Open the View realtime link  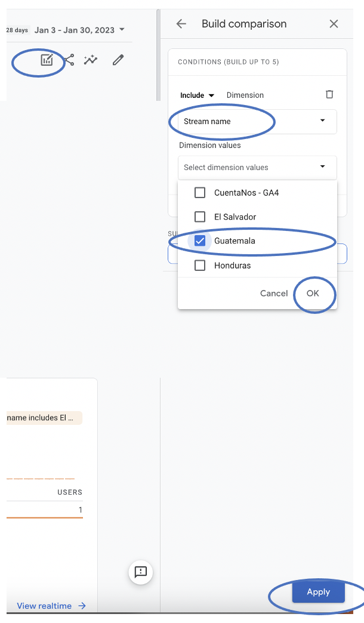(51, 606)
